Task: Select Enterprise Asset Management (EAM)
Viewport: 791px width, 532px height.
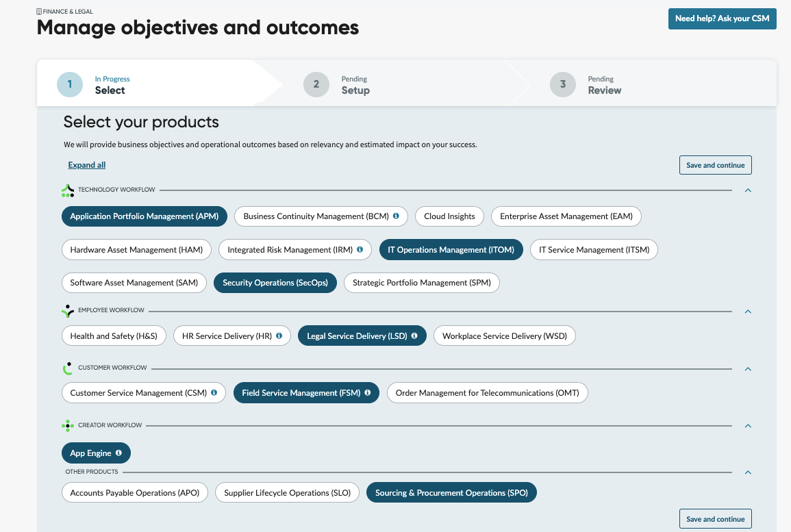Action: (566, 216)
